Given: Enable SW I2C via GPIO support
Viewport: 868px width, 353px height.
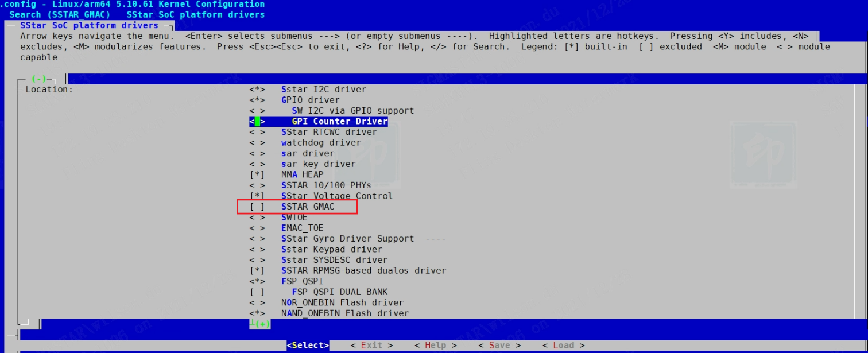Looking at the screenshot, I should click(257, 111).
